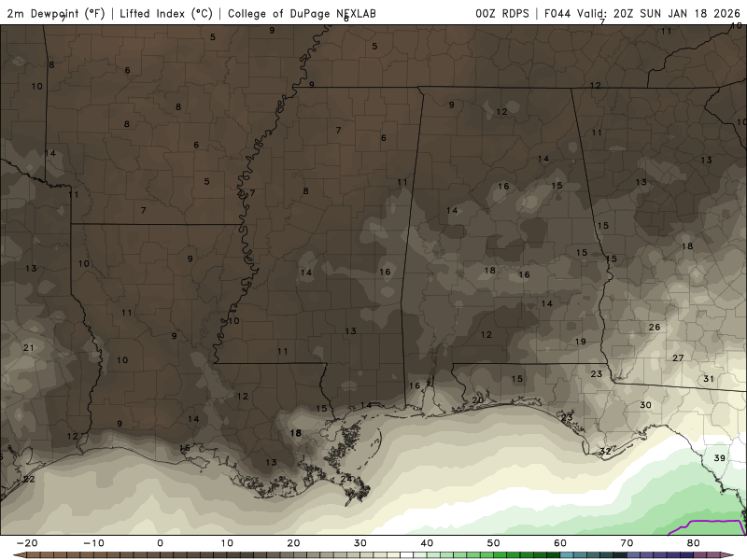Click the "2m Dewpoint (°F)" title text

(x=56, y=13)
